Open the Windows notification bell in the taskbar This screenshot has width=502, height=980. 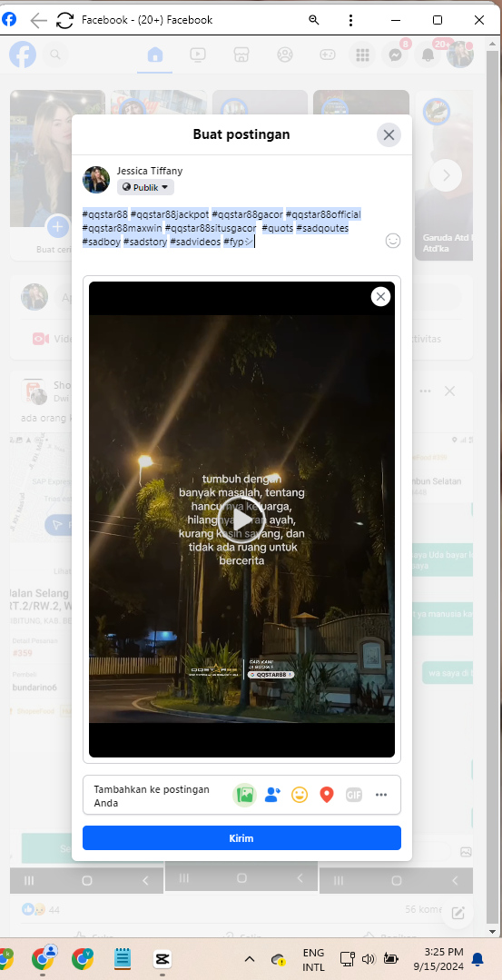tap(477, 959)
